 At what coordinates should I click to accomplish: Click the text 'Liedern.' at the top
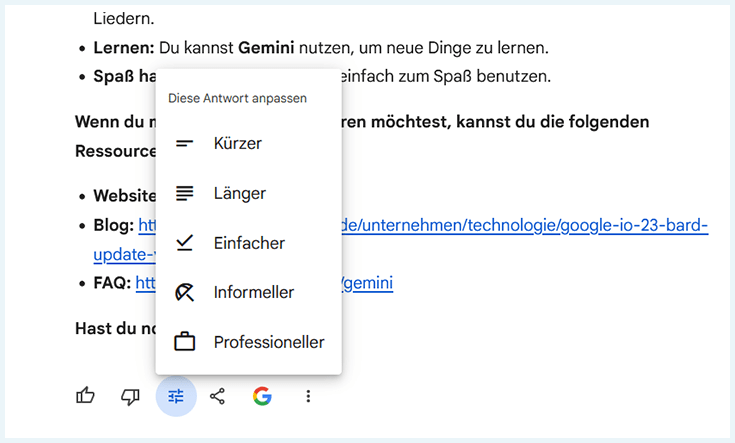[124, 19]
